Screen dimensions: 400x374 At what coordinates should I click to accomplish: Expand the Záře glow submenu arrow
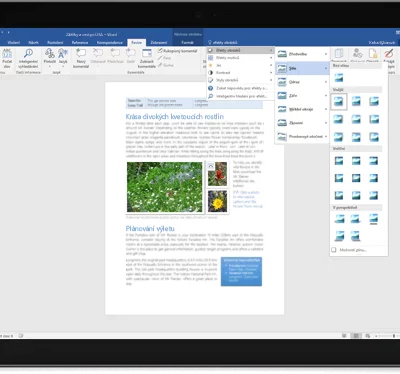326,96
